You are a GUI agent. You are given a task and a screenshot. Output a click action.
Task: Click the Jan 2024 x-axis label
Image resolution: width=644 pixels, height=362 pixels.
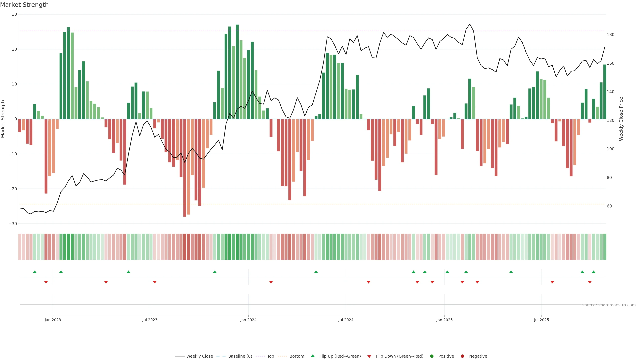(x=248, y=320)
